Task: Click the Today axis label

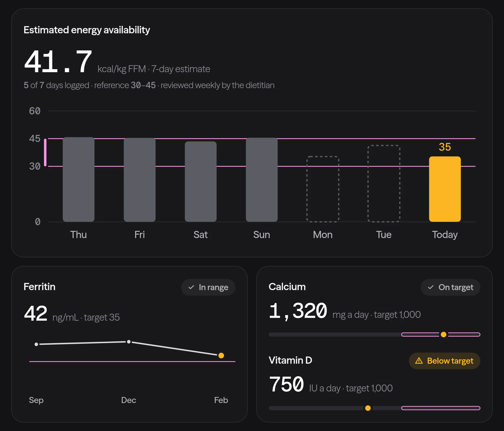Action: click(x=445, y=235)
